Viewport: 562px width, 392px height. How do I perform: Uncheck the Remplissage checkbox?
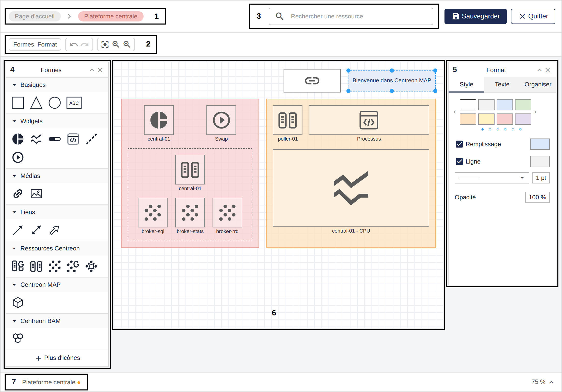pyautogui.click(x=459, y=144)
